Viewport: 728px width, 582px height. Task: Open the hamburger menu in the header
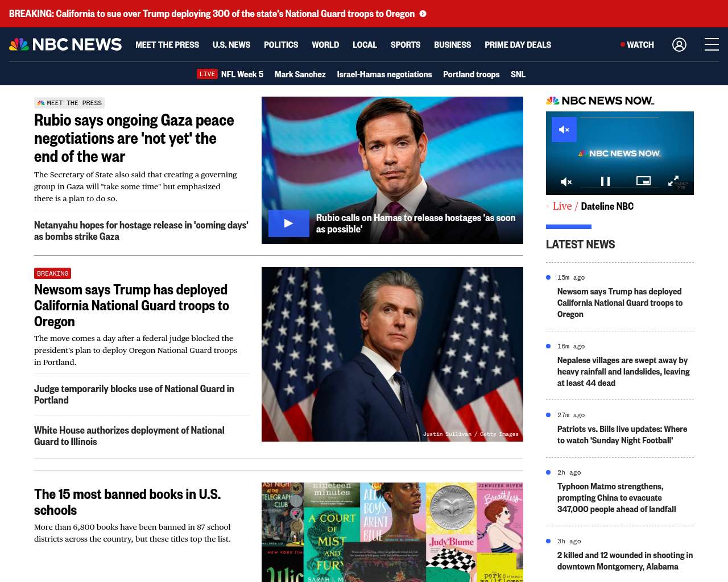click(x=712, y=44)
